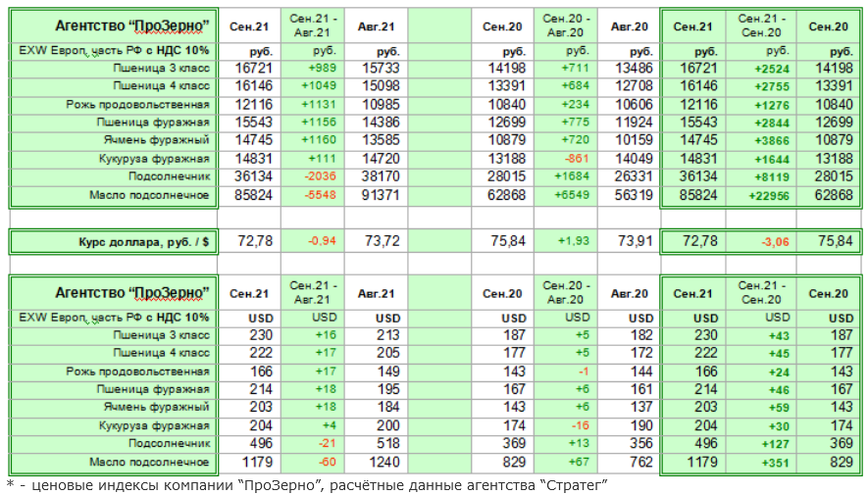Click cell value 10159
The image size is (868, 495).
(634, 140)
